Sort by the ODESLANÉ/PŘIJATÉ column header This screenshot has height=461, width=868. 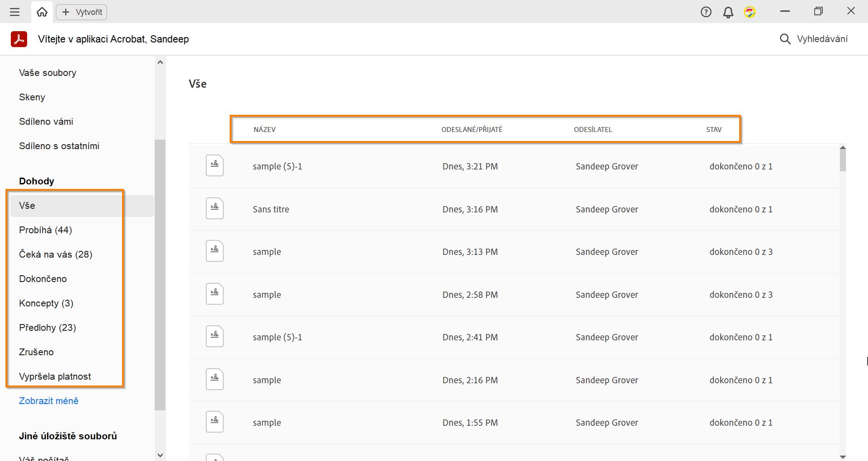pos(472,130)
